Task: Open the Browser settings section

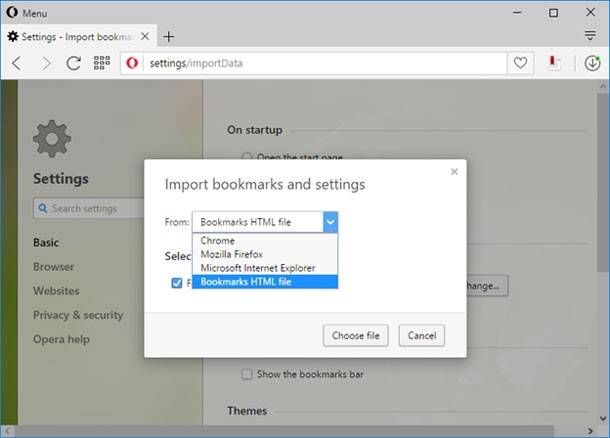Action: (53, 267)
